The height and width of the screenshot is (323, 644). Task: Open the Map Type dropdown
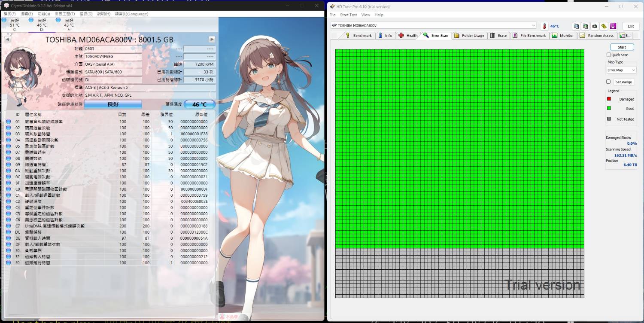click(621, 70)
